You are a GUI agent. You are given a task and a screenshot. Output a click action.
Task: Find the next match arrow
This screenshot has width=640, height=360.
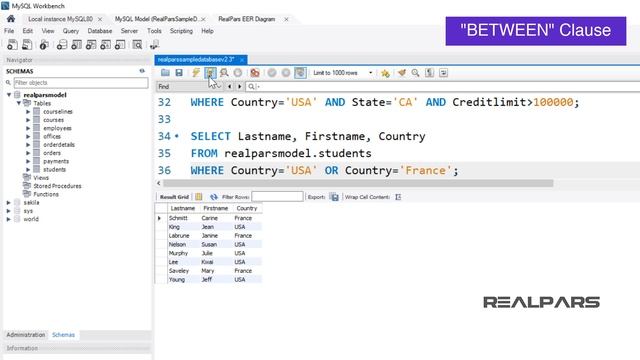pyautogui.click(x=240, y=87)
